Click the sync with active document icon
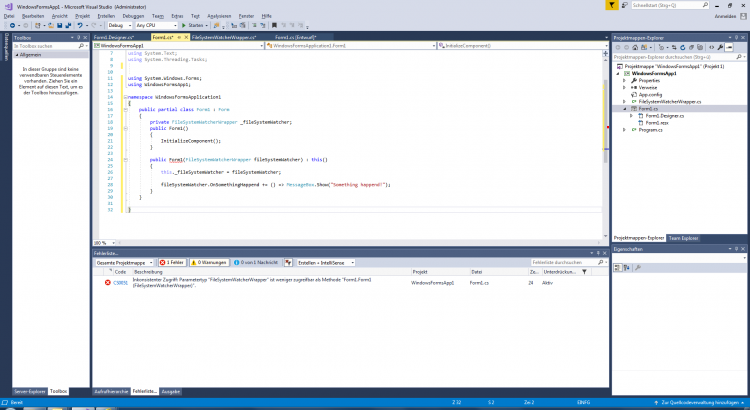 pos(674,47)
